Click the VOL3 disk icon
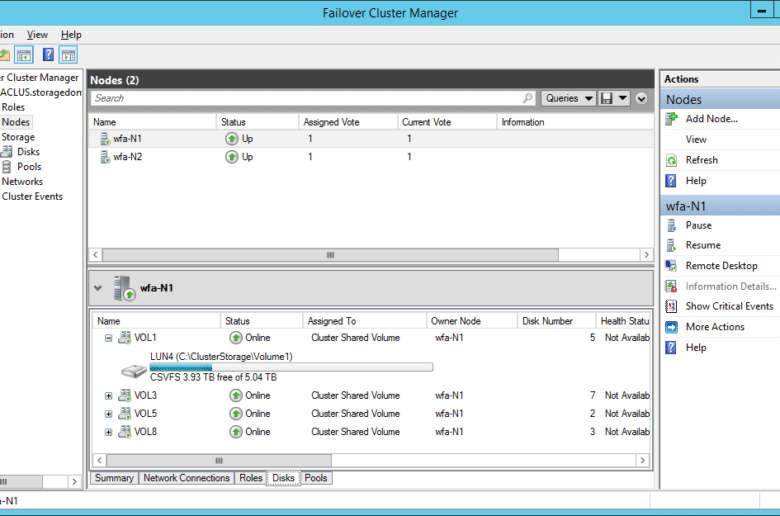 (x=124, y=396)
